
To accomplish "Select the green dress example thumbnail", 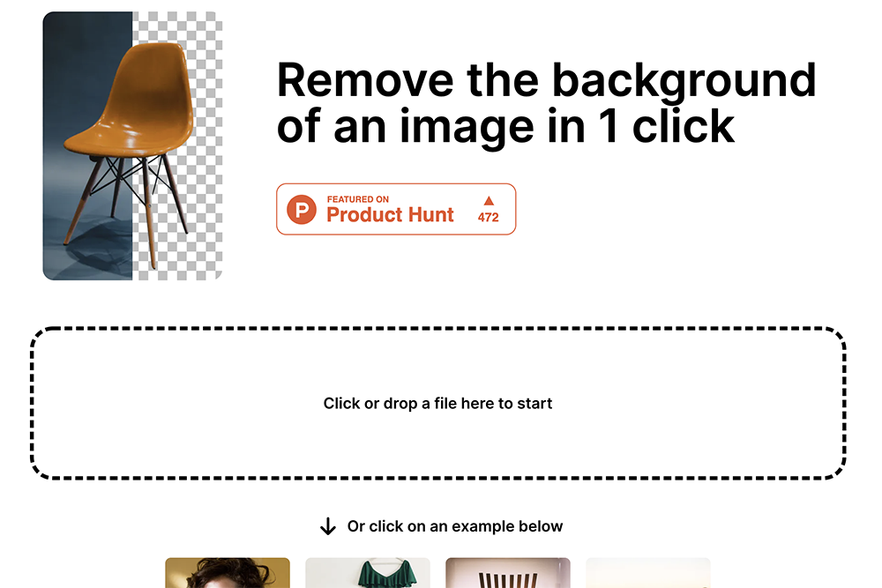I will point(367,573).
